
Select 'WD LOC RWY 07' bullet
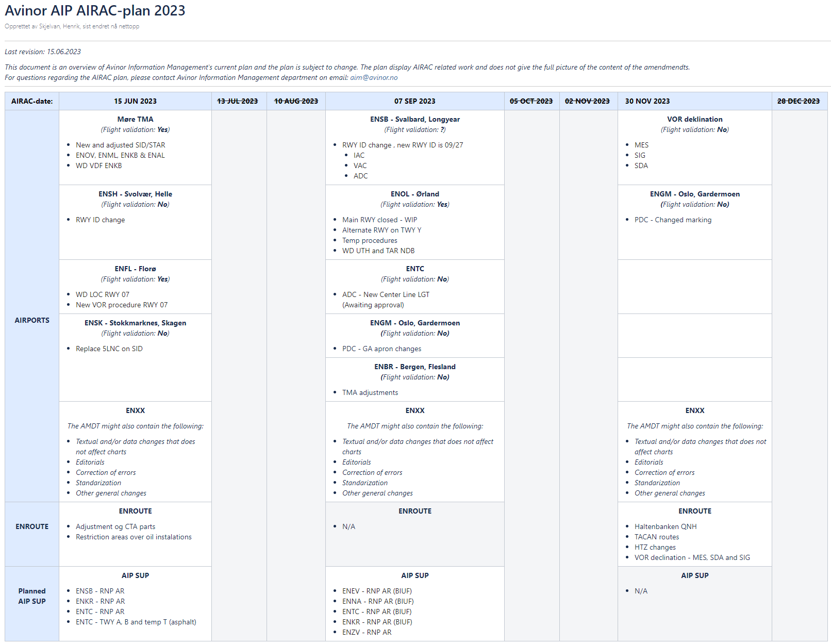103,294
